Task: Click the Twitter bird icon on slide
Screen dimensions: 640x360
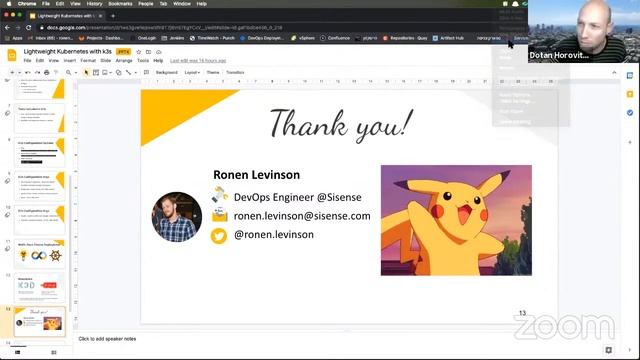Action: tap(219, 236)
